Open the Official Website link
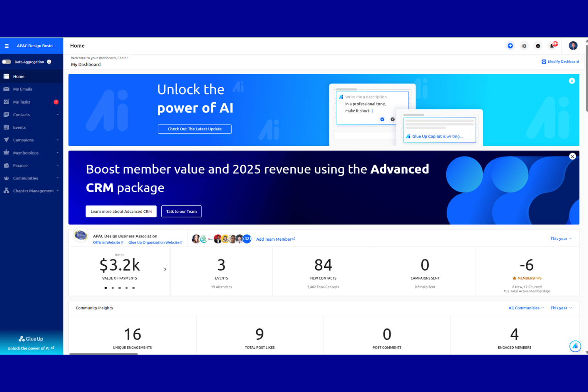The height and width of the screenshot is (392, 588). pyautogui.click(x=108, y=243)
